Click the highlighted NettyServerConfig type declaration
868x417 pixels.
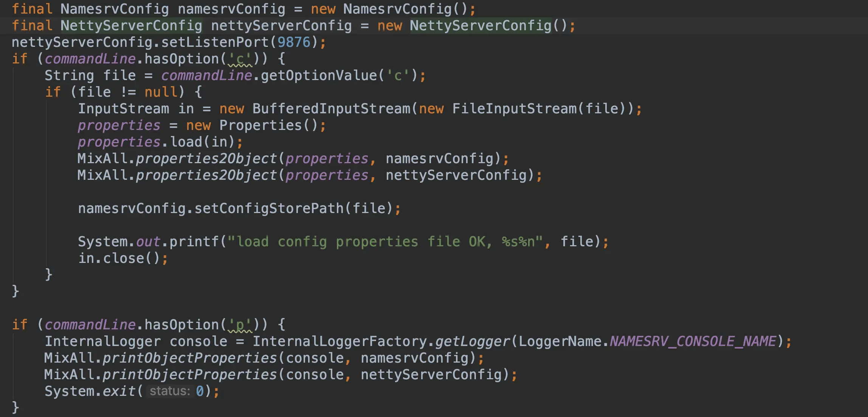[131, 26]
